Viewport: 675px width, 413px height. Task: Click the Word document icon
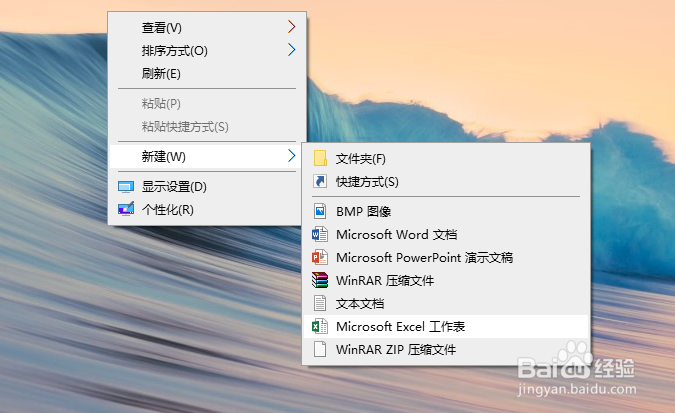tap(320, 234)
